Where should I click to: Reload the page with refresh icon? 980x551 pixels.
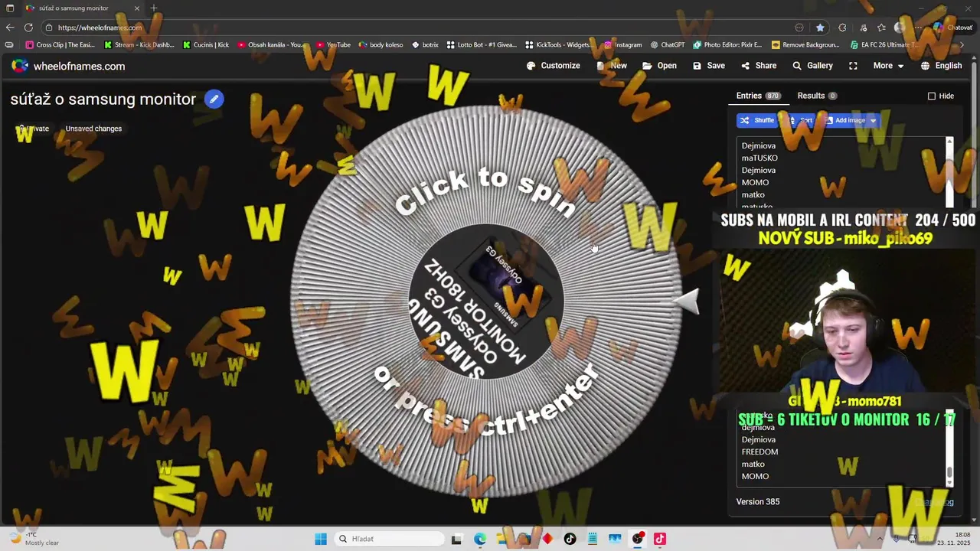click(x=28, y=28)
